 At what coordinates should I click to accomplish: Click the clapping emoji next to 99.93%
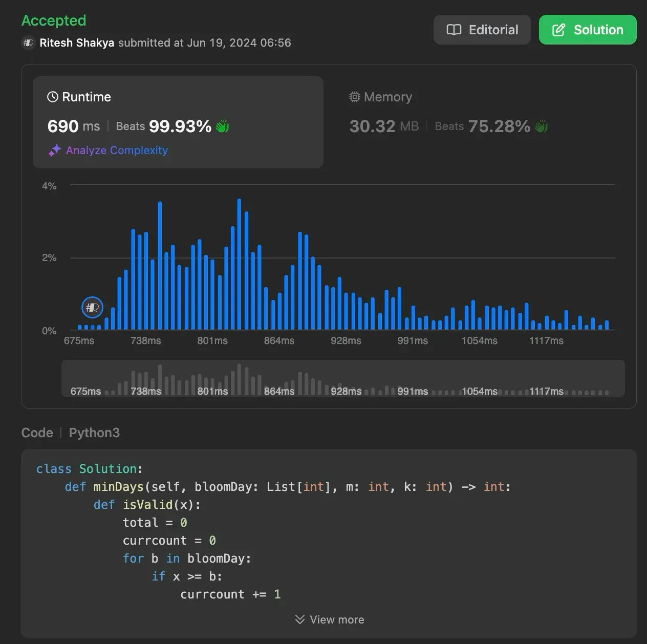coord(222,126)
